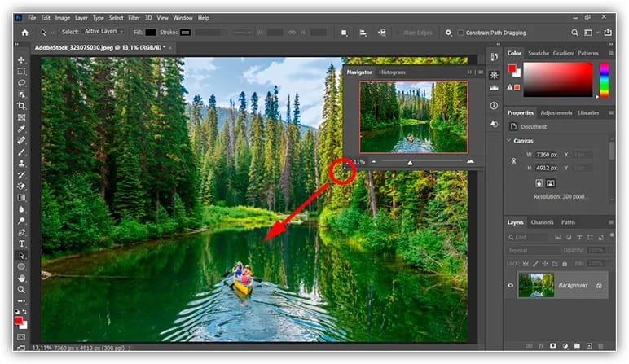Open the Color panel menu
This screenshot has height=364, width=629.
(611, 53)
